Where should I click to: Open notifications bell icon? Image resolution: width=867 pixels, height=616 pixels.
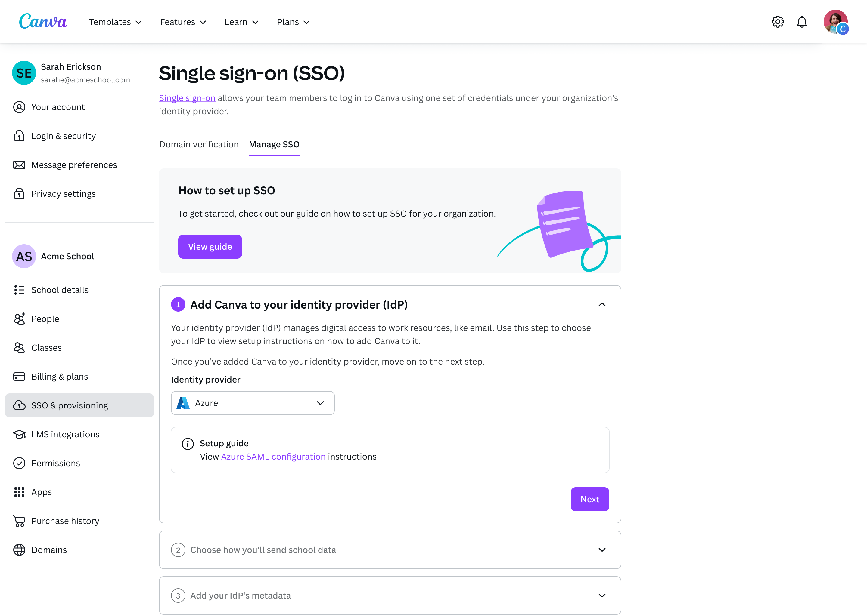pyautogui.click(x=801, y=22)
